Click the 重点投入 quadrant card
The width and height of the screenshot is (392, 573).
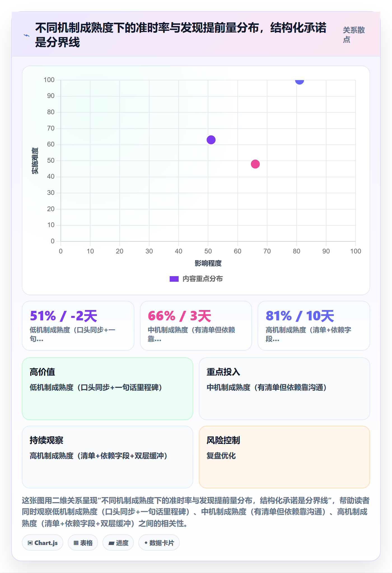coord(284,389)
